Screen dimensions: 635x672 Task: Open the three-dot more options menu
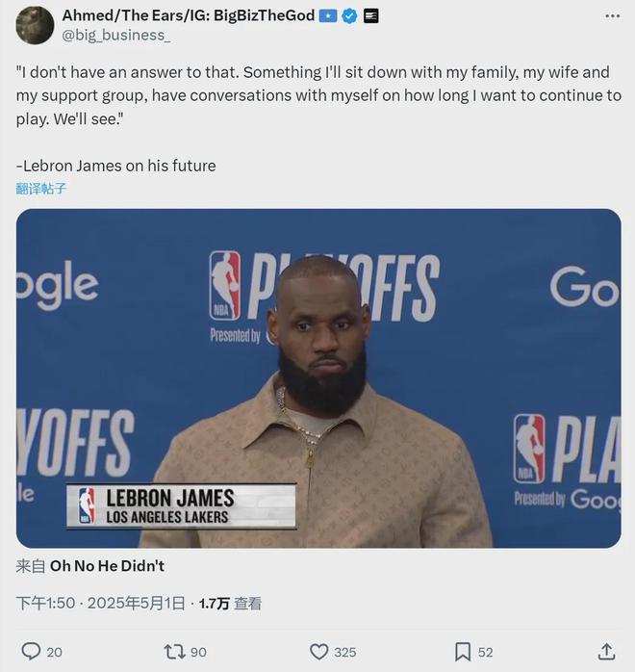coord(612,16)
